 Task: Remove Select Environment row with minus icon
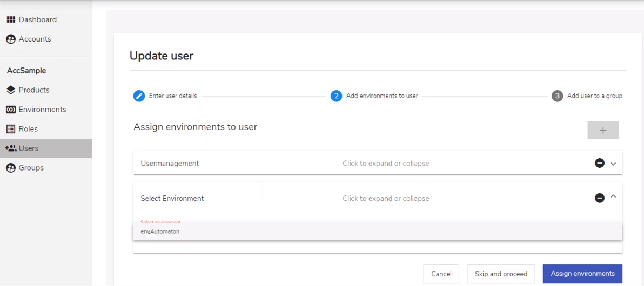pos(600,198)
